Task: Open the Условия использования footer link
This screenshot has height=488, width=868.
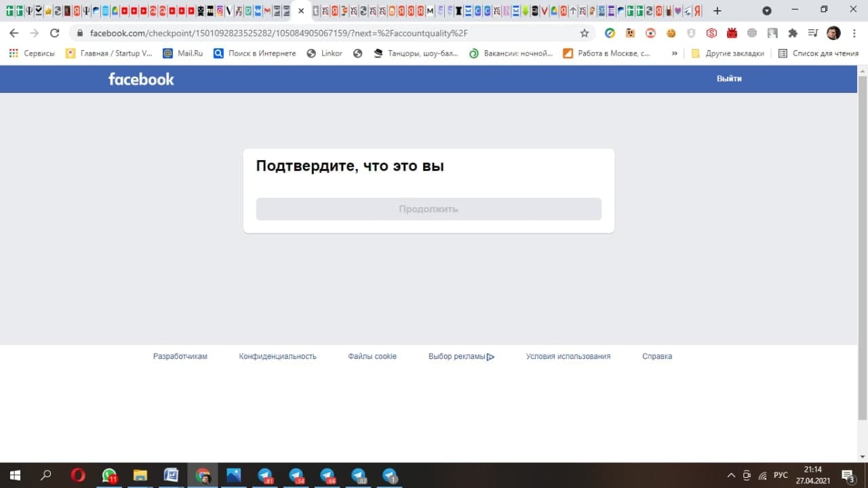Action: [x=568, y=356]
